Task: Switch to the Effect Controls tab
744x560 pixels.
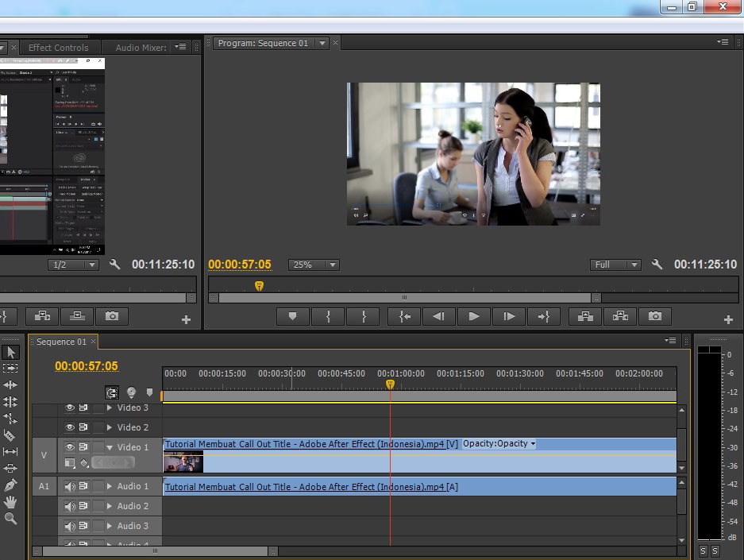Action: pyautogui.click(x=60, y=47)
